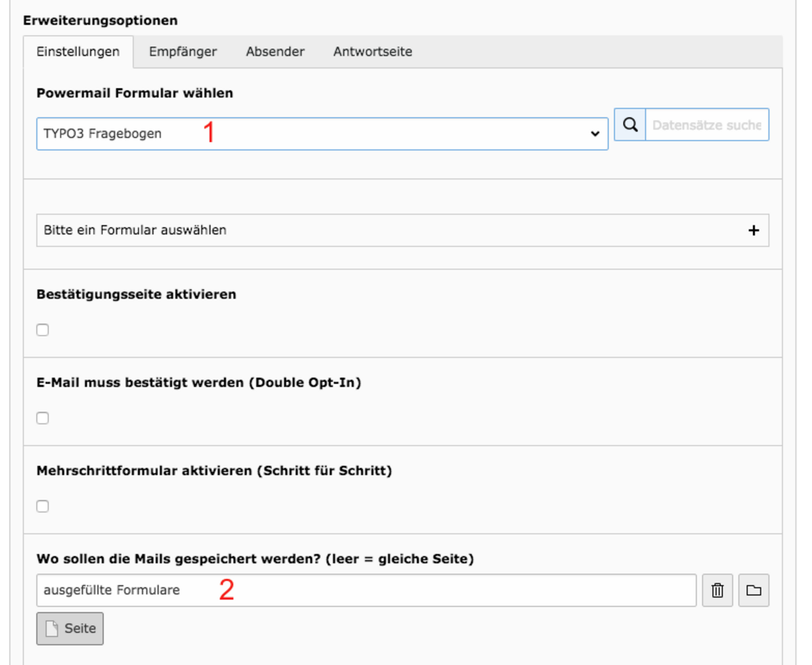Tick the Double Opt-In checkbox
Image resolution: width=812 pixels, height=665 pixels.
pyautogui.click(x=43, y=418)
